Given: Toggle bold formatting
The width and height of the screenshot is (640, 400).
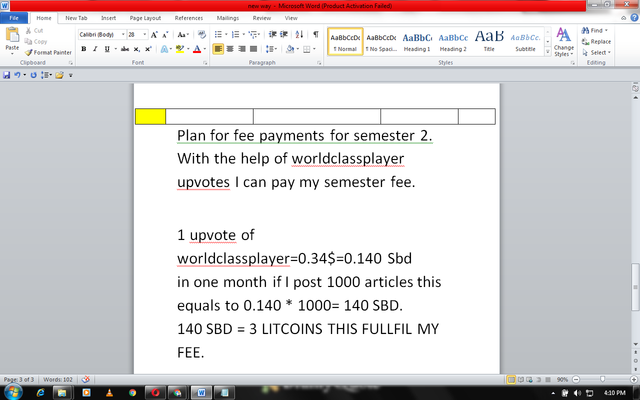Looking at the screenshot, I should pyautogui.click(x=84, y=49).
